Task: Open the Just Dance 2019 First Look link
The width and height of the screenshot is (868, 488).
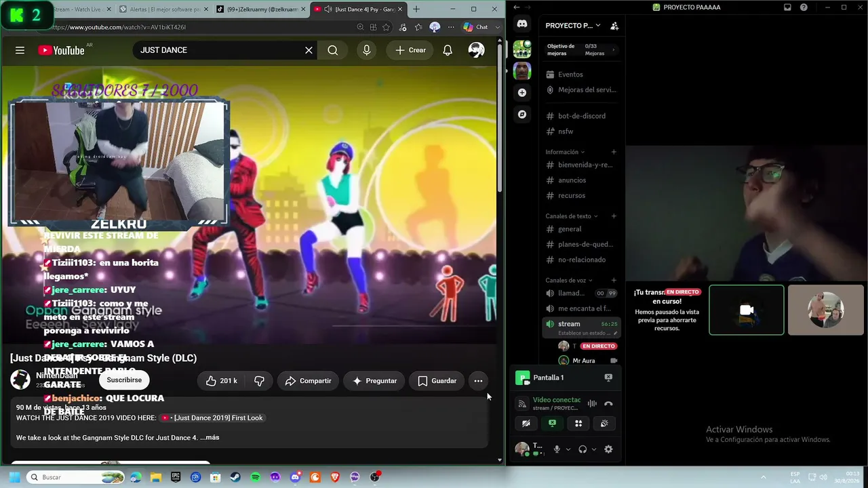Action: [212, 418]
